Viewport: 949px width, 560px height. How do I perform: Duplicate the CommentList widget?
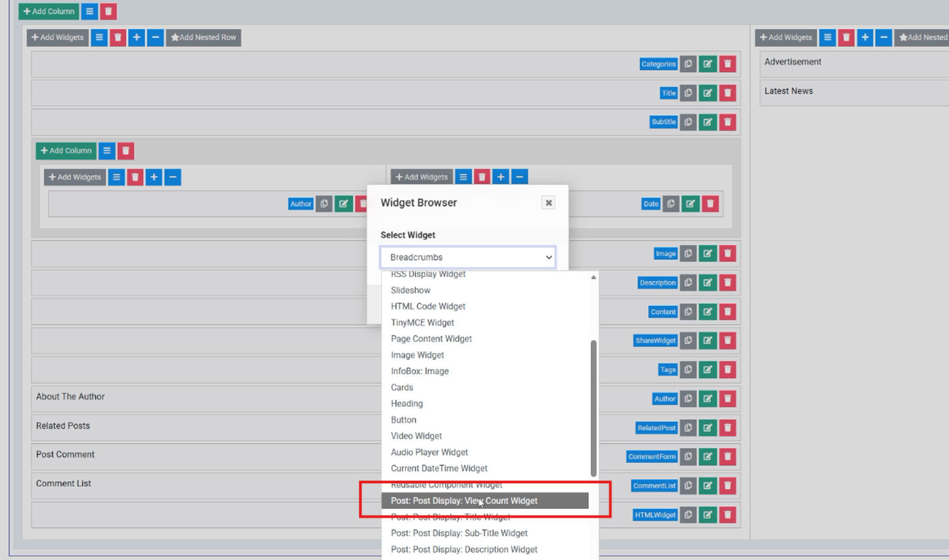687,485
